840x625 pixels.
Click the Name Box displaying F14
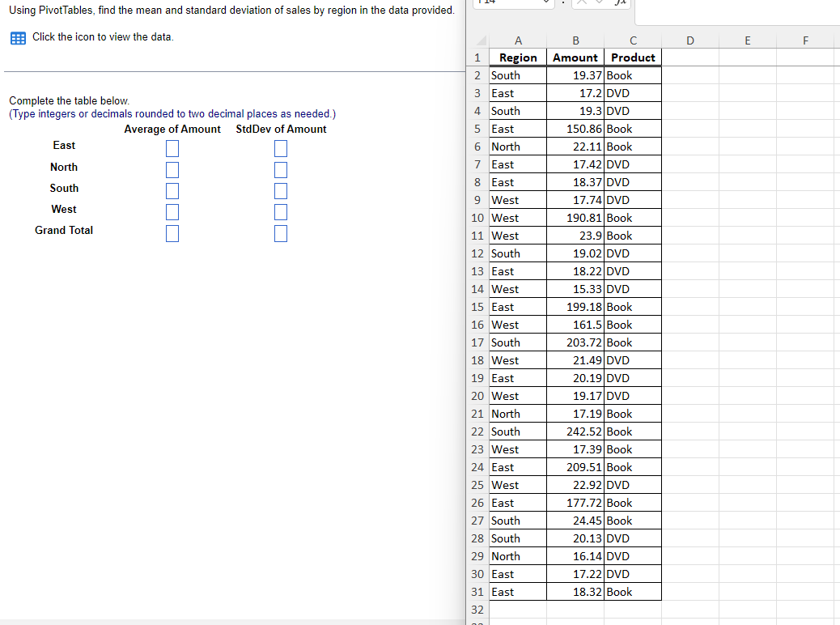(x=502, y=3)
